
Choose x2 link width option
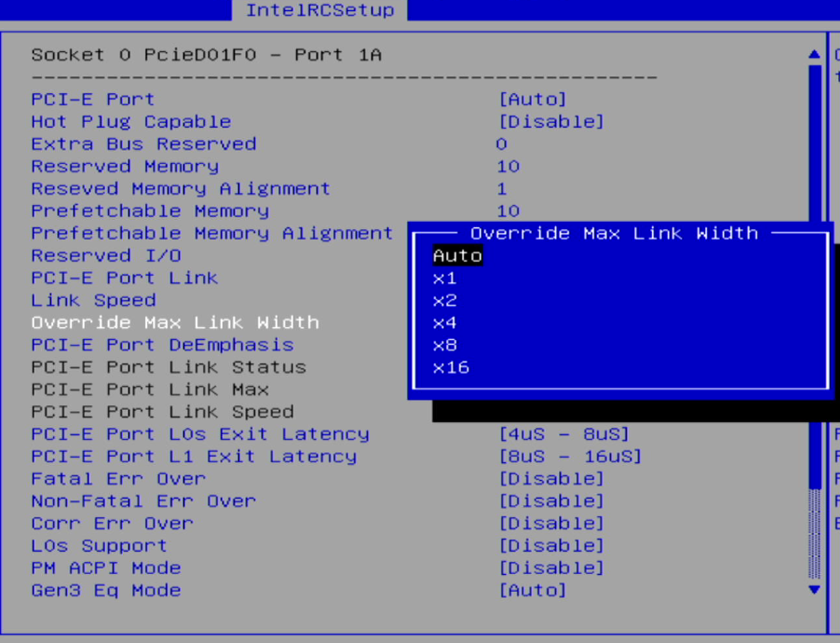point(444,301)
